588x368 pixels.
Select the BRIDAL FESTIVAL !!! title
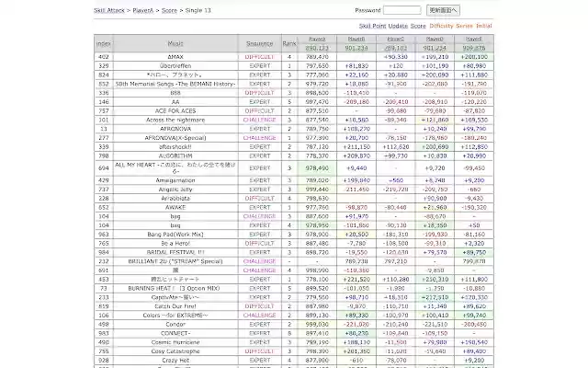(175, 253)
